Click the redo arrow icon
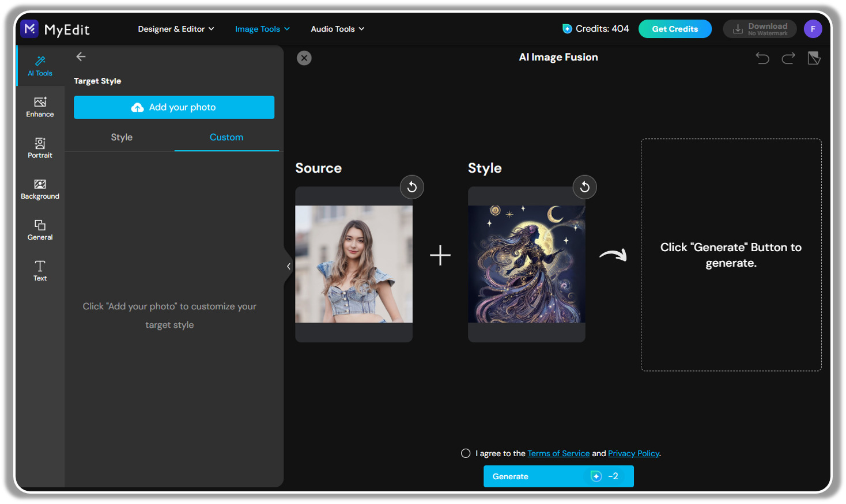The height and width of the screenshot is (504, 846). tap(788, 58)
